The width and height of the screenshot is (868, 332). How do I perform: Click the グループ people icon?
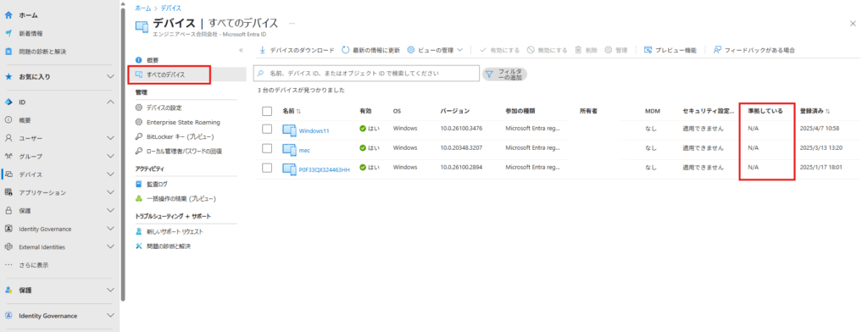pos(8,156)
